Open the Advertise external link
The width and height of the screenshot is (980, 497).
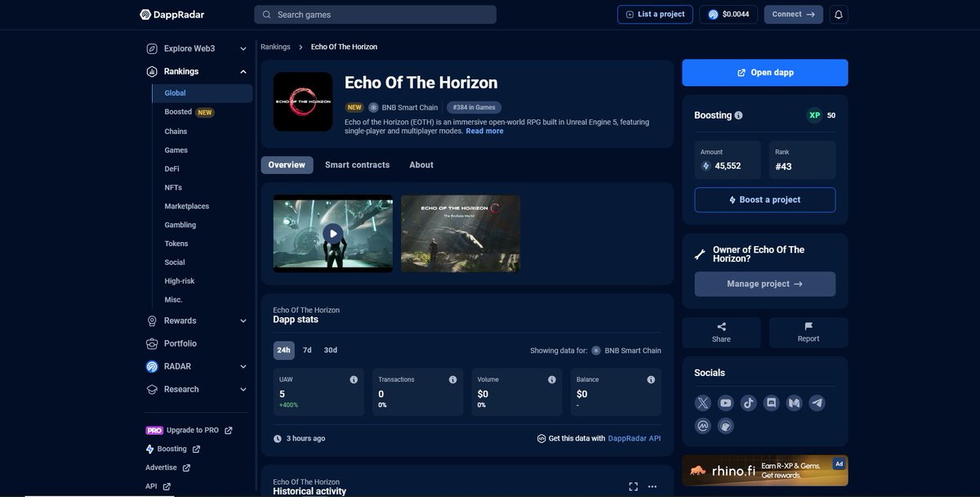(167, 468)
